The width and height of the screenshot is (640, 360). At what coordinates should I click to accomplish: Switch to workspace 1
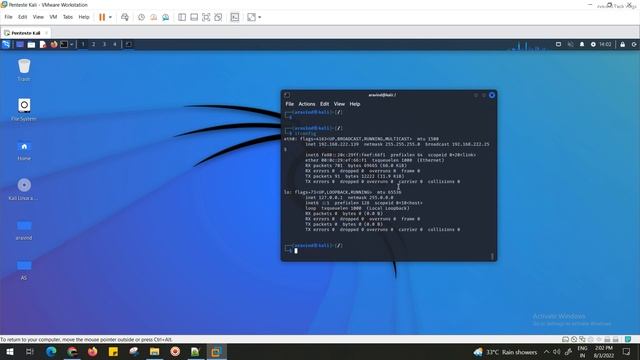click(x=83, y=44)
